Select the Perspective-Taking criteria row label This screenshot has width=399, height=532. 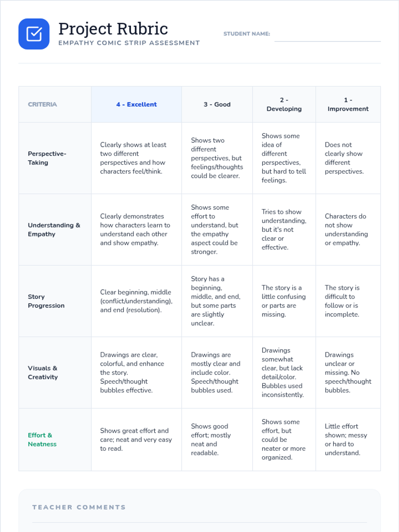pyautogui.click(x=47, y=158)
